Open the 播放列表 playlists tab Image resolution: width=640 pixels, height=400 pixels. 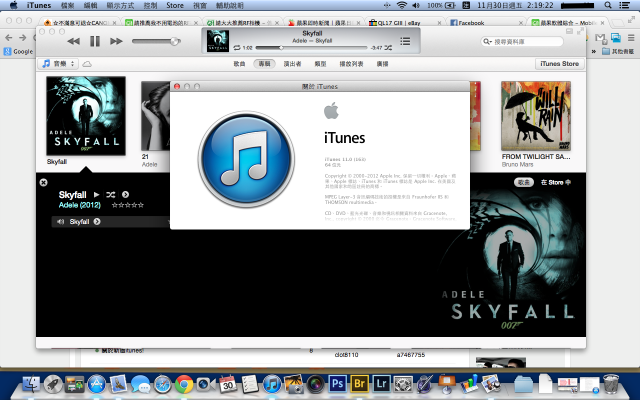click(x=351, y=64)
